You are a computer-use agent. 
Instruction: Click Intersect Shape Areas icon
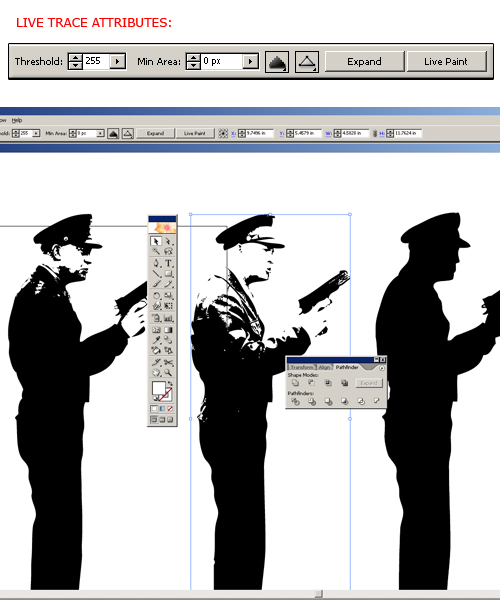click(x=328, y=383)
